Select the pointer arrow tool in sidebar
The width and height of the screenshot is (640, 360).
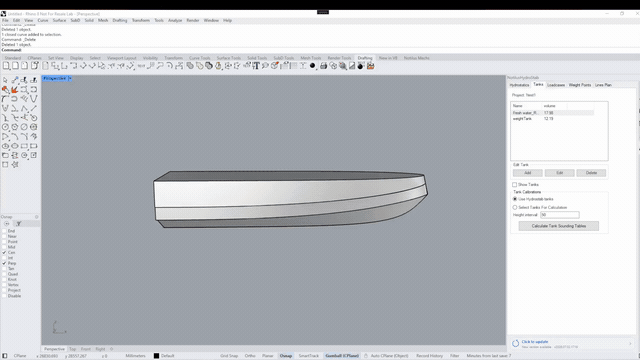5,80
